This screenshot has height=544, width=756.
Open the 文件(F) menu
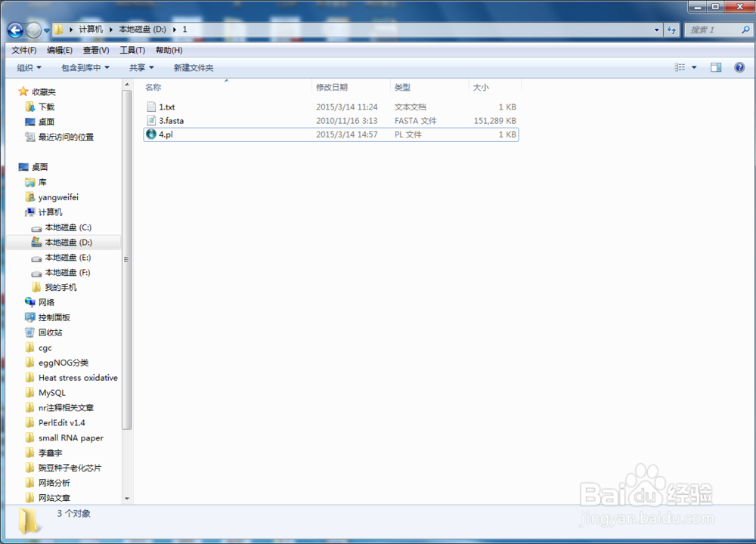click(23, 50)
